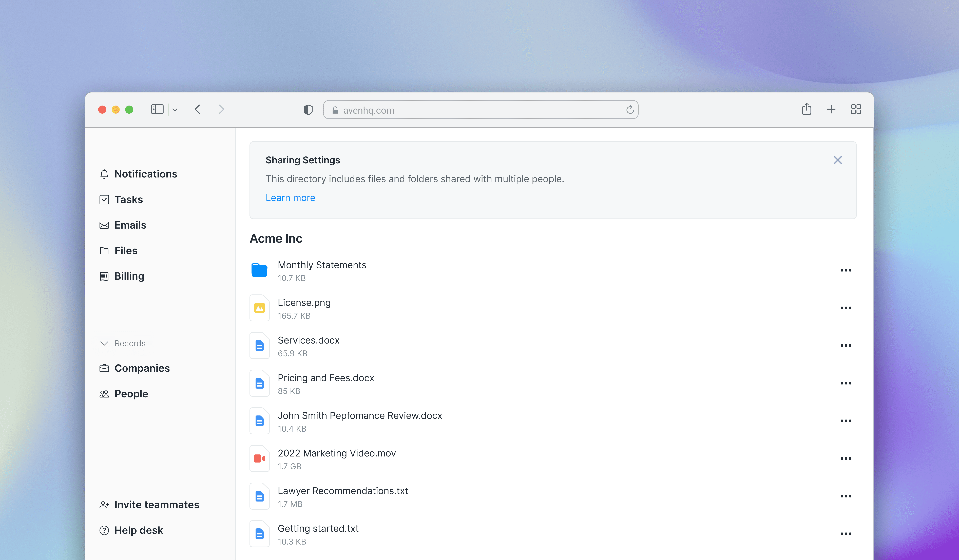
Task: Click the Pricing and Fees.docx document icon
Action: tap(260, 383)
